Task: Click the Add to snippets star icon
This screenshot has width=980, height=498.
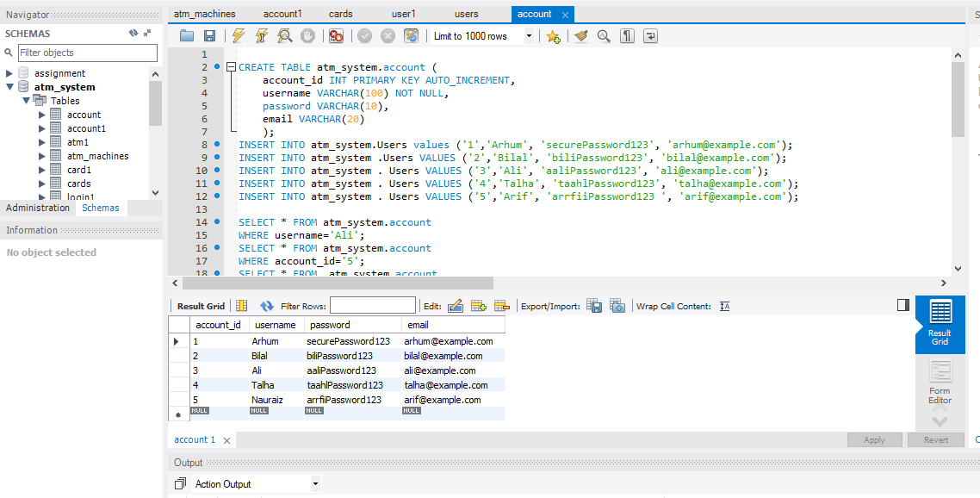Action: click(553, 36)
